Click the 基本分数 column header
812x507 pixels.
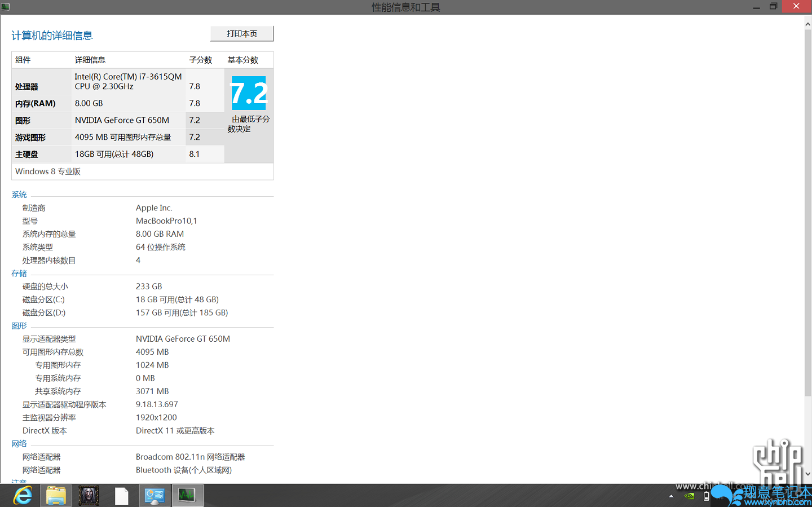[243, 60]
